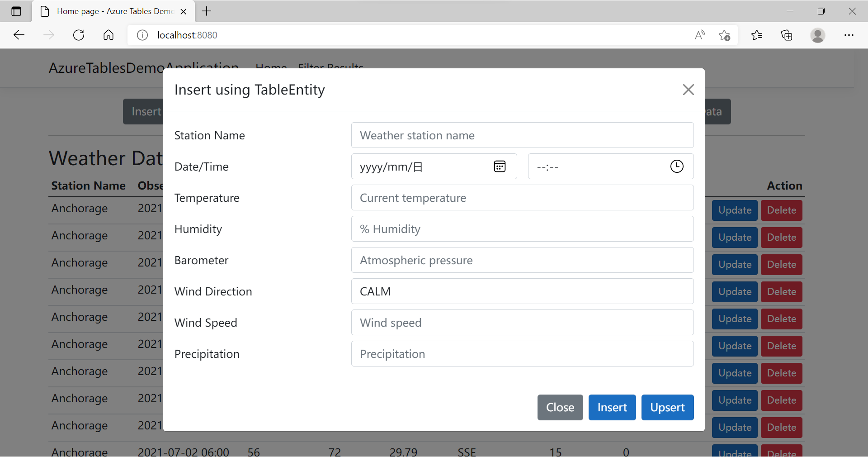
Task: Select the Home page - Azure Tables tab
Action: point(113,11)
